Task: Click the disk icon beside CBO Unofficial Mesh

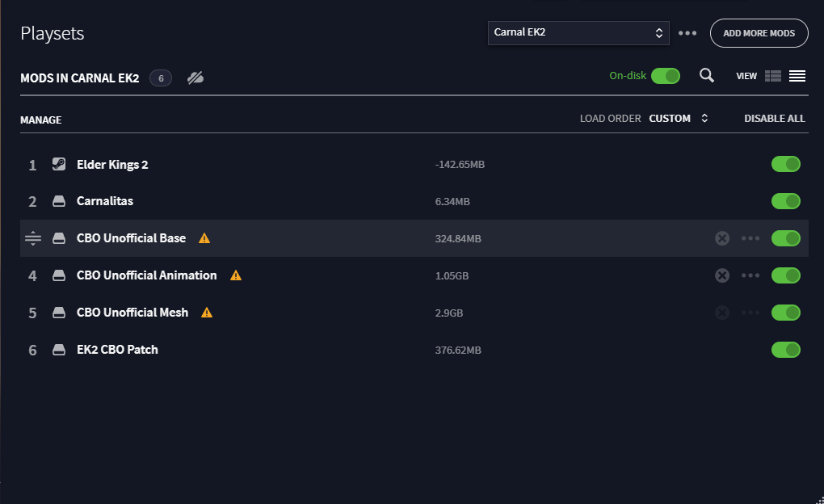Action: pyautogui.click(x=59, y=313)
